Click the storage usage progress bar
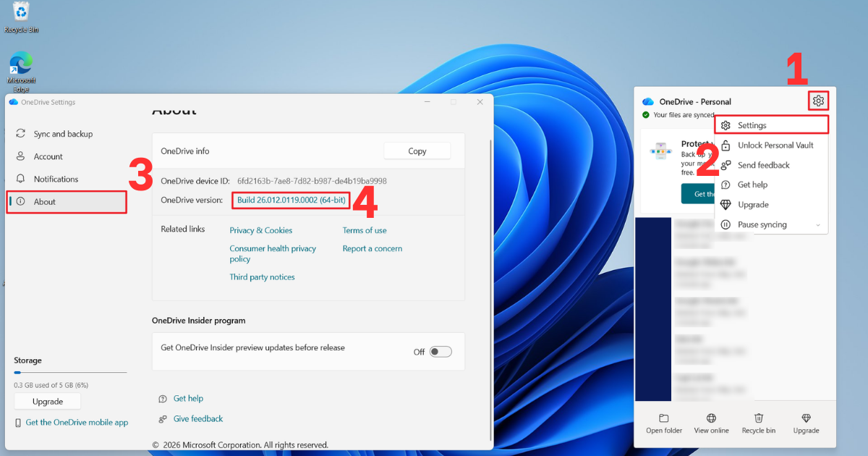This screenshot has width=868, height=456. click(70, 373)
